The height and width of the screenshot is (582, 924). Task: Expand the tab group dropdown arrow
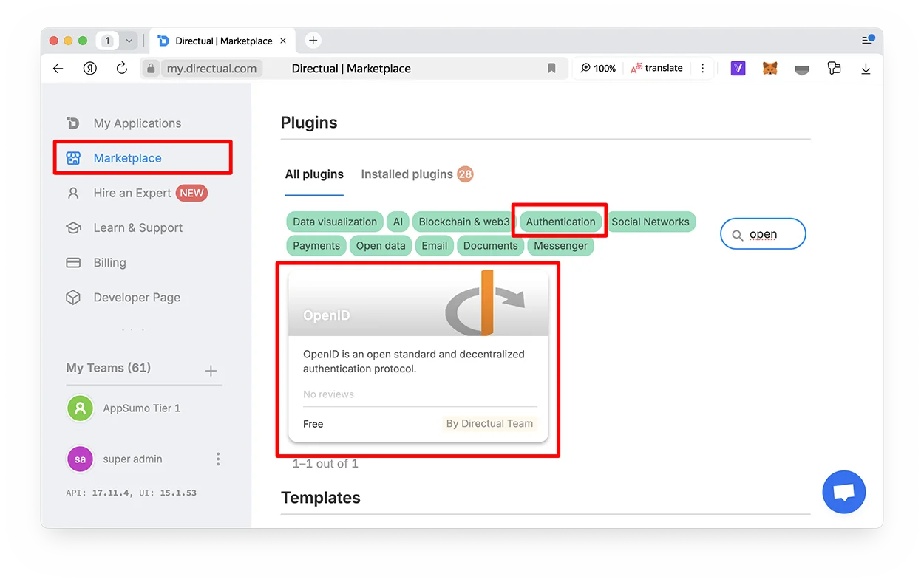129,41
